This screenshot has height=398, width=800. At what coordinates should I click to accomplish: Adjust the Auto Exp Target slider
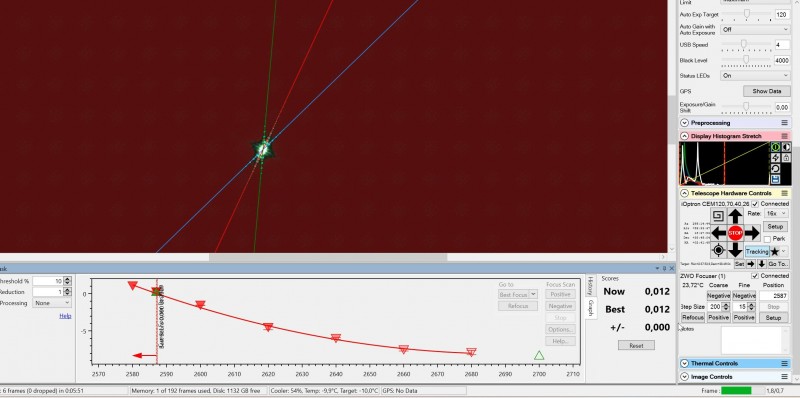pos(746,14)
